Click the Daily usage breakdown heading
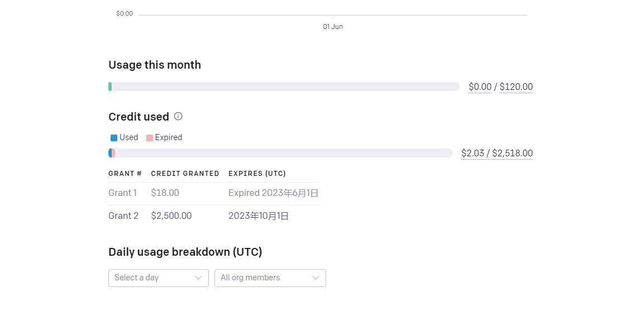644x330 pixels. (x=185, y=252)
